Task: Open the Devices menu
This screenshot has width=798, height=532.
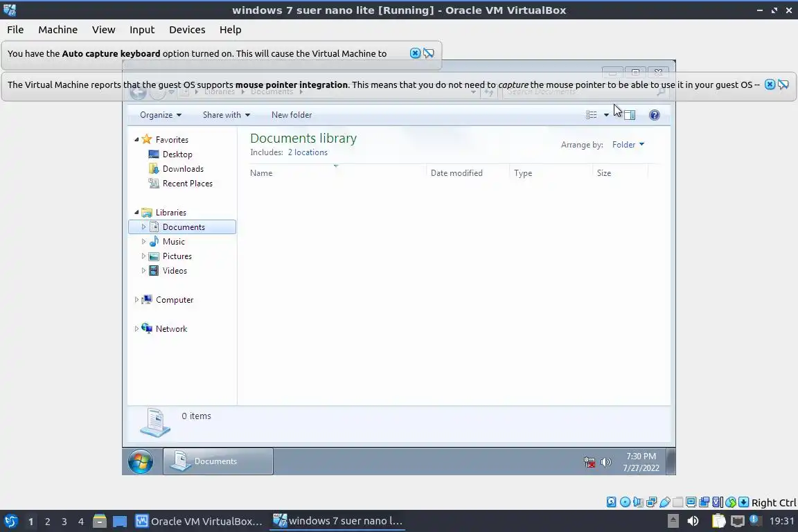Action: coord(187,30)
